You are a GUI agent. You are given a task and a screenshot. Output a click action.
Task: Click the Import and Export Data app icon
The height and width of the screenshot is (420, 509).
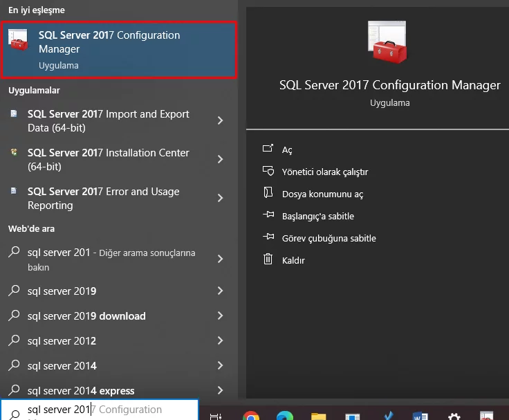14,113
